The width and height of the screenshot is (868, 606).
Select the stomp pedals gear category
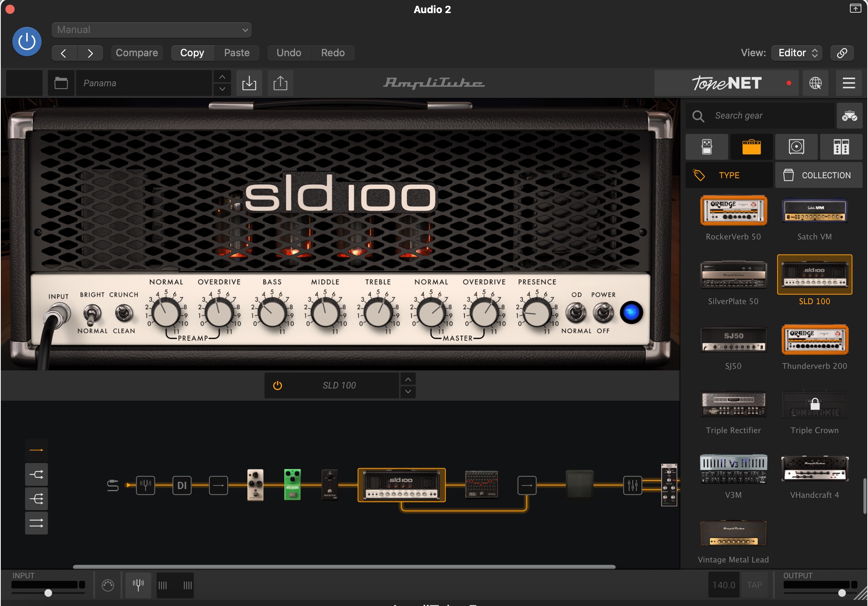click(707, 147)
